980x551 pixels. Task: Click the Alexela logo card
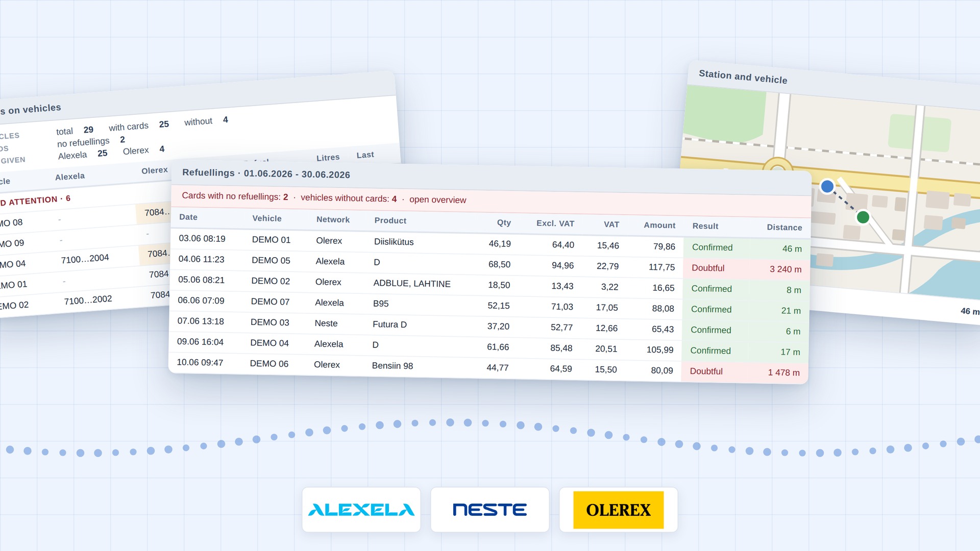[361, 510]
